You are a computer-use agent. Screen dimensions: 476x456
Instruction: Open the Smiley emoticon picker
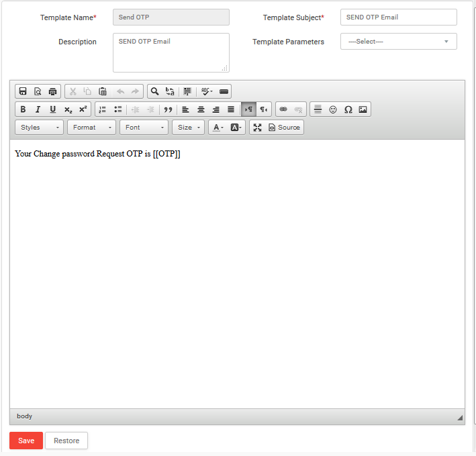point(333,109)
